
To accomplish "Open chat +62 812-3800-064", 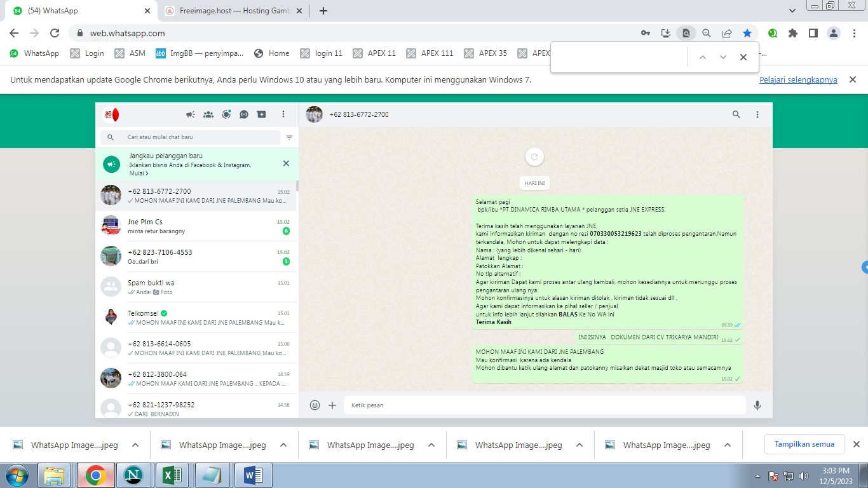I will [196, 379].
